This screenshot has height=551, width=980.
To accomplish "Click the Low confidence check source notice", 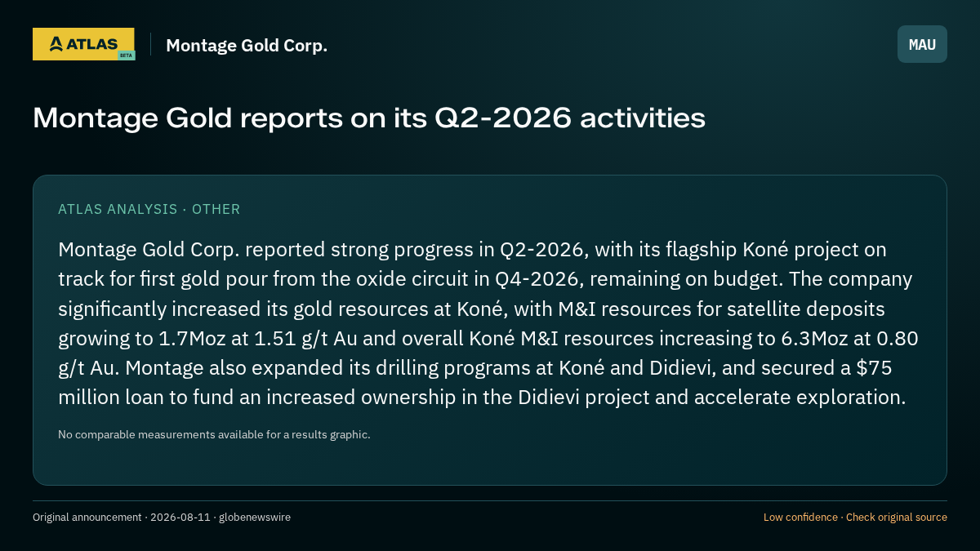I will (855, 517).
